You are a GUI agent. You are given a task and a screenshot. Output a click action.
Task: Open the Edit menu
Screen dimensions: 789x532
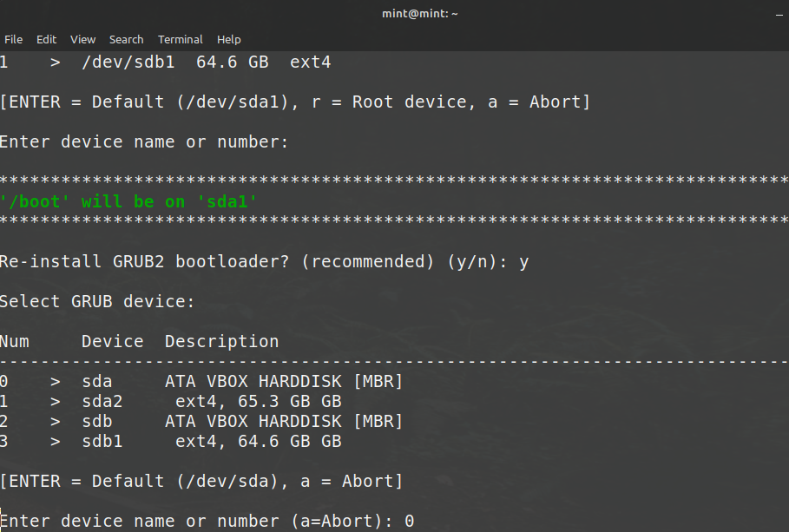click(46, 39)
